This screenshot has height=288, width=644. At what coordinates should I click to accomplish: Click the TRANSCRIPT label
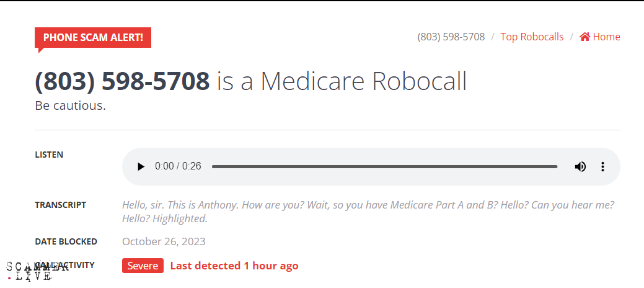tap(60, 205)
